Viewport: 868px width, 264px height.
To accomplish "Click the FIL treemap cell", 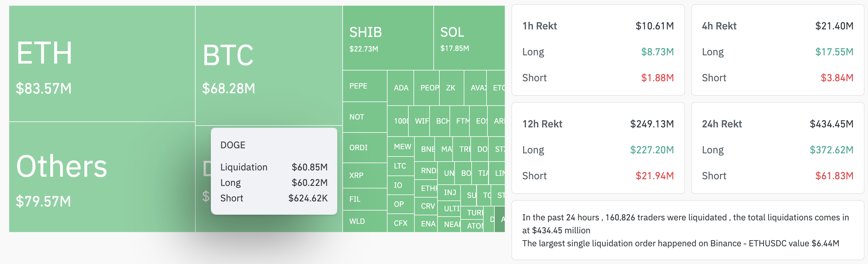I will (364, 199).
